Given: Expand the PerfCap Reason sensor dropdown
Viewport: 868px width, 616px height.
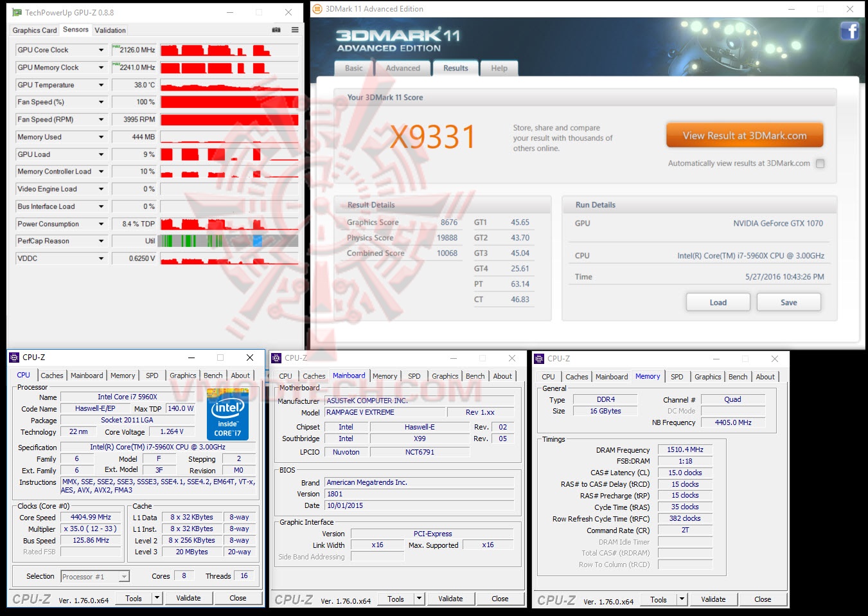Looking at the screenshot, I should click(101, 241).
